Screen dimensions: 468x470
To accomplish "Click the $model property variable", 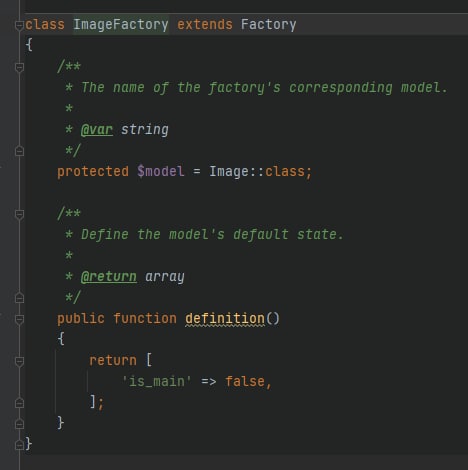I will [161, 171].
